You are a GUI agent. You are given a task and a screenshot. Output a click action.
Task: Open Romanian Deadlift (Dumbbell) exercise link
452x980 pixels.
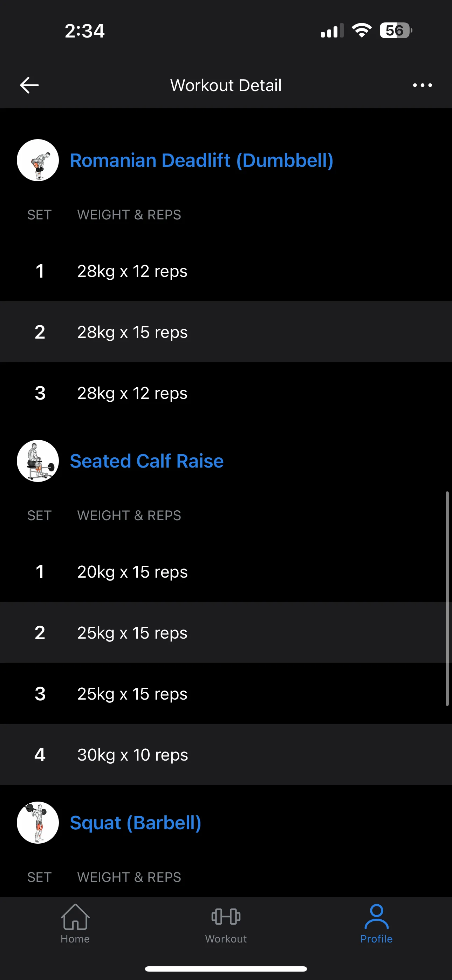(201, 160)
